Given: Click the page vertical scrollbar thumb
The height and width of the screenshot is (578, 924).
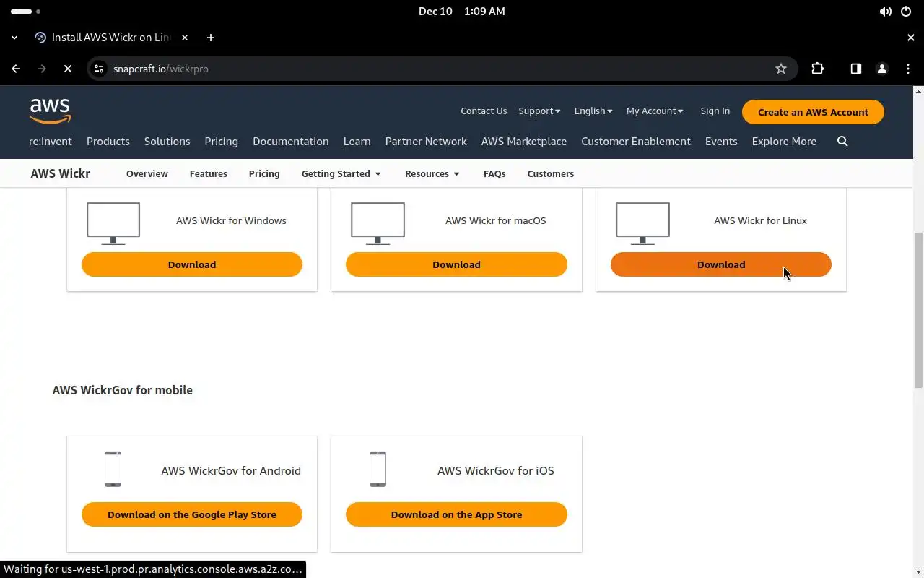Looking at the screenshot, I should (919, 311).
